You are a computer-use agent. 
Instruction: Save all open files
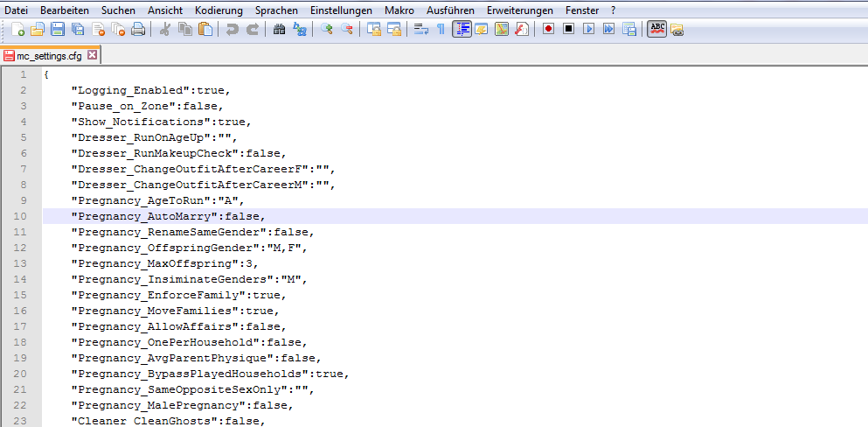[x=78, y=30]
